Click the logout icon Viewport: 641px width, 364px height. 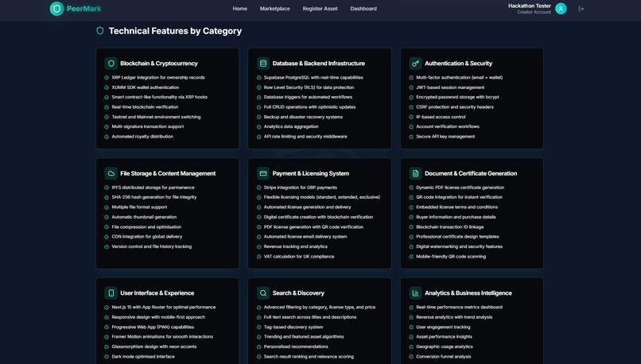(581, 9)
